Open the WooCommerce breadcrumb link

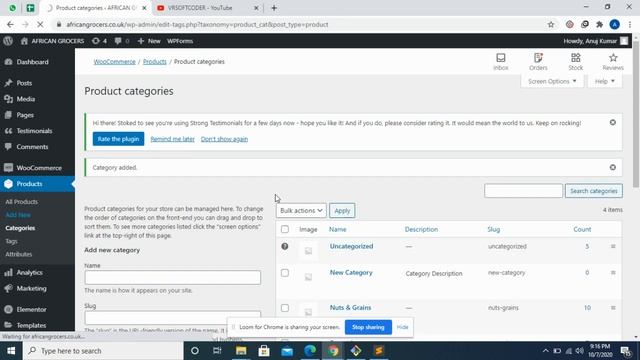(114, 62)
